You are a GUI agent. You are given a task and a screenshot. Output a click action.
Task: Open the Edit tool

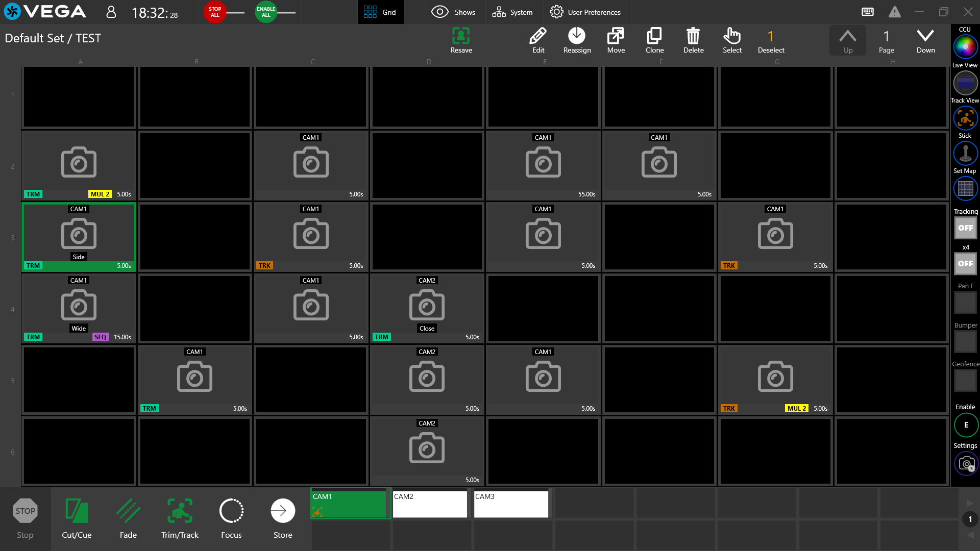click(x=537, y=40)
